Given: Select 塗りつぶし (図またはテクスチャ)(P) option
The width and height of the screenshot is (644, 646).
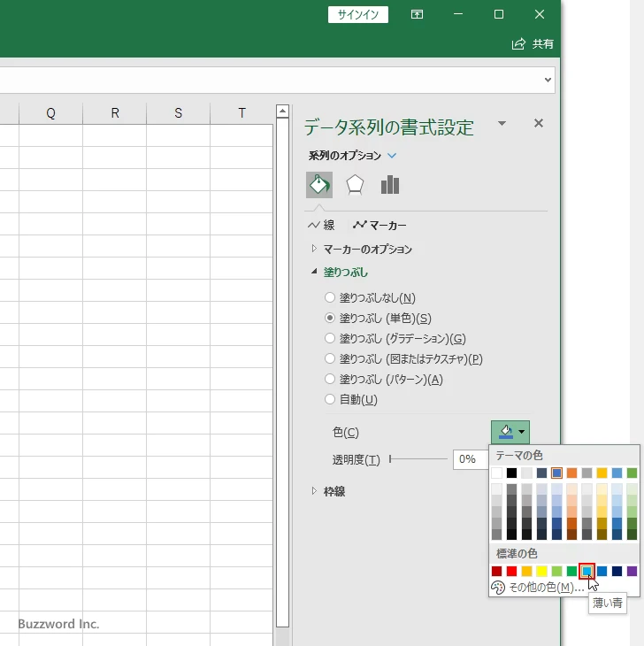Looking at the screenshot, I should pyautogui.click(x=329, y=358).
